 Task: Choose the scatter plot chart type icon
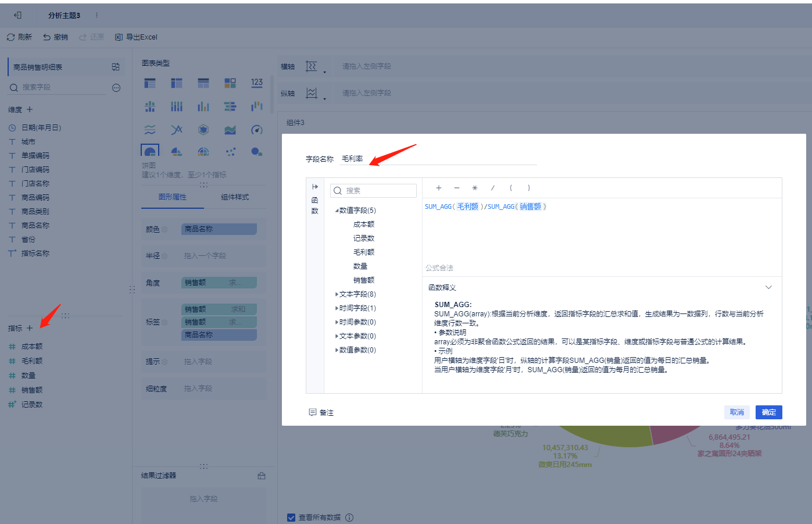coord(230,152)
